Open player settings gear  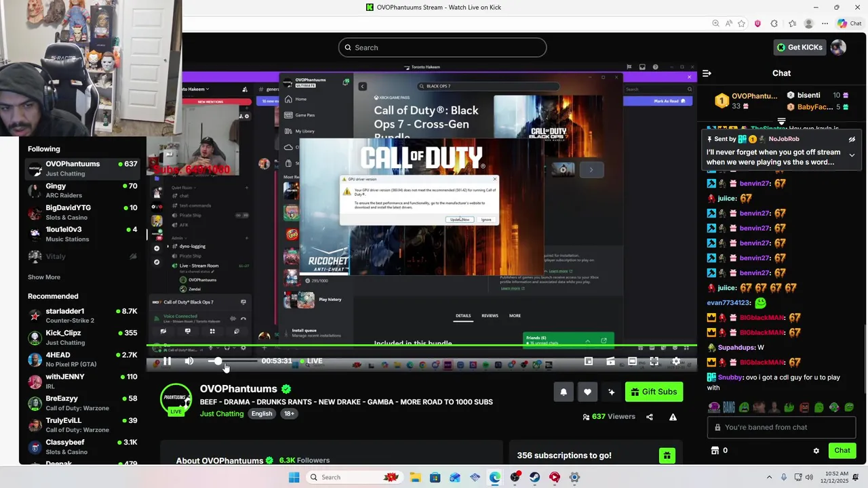pos(676,361)
